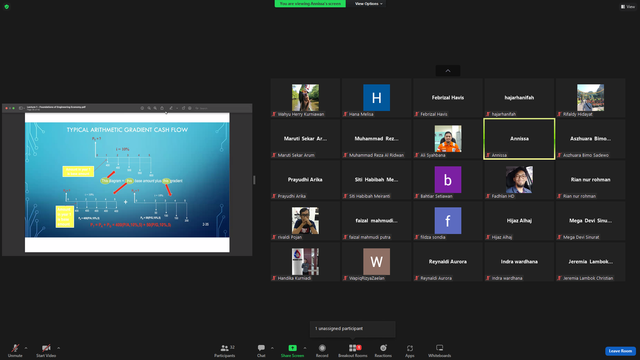This screenshot has height=360, width=640.
Task: Expand share options caret beside Share Screen
Action: pyautogui.click(x=305, y=348)
